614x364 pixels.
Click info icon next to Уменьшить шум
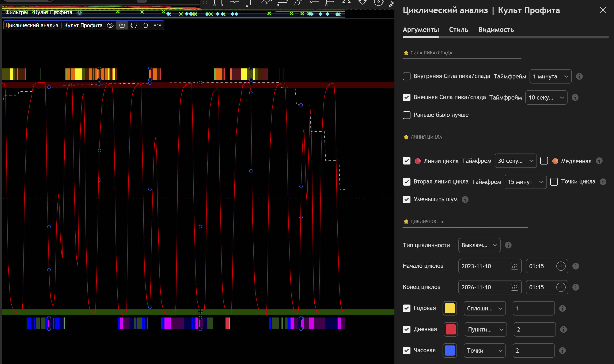click(x=465, y=200)
